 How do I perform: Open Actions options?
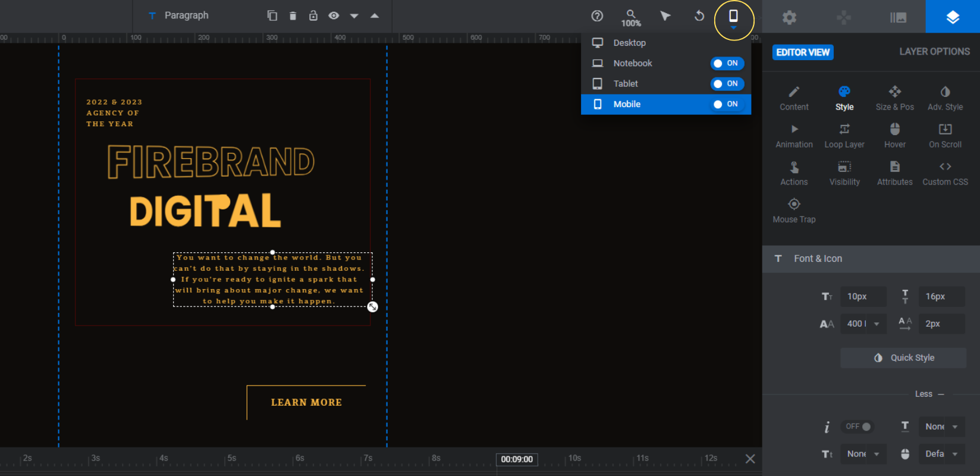pos(794,174)
